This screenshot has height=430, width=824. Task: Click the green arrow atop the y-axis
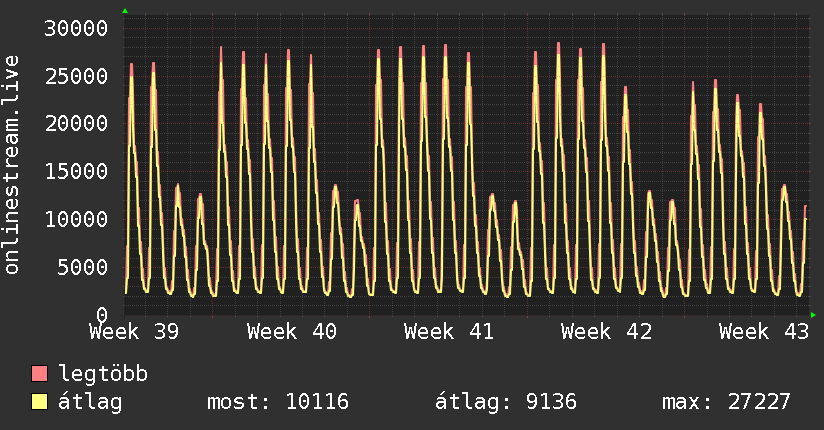point(125,11)
